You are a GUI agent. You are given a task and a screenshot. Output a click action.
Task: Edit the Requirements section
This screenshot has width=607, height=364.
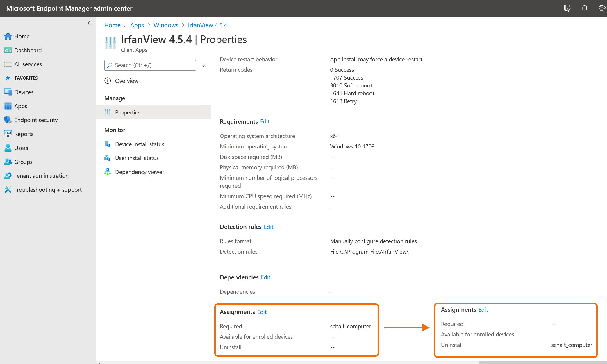(x=265, y=121)
